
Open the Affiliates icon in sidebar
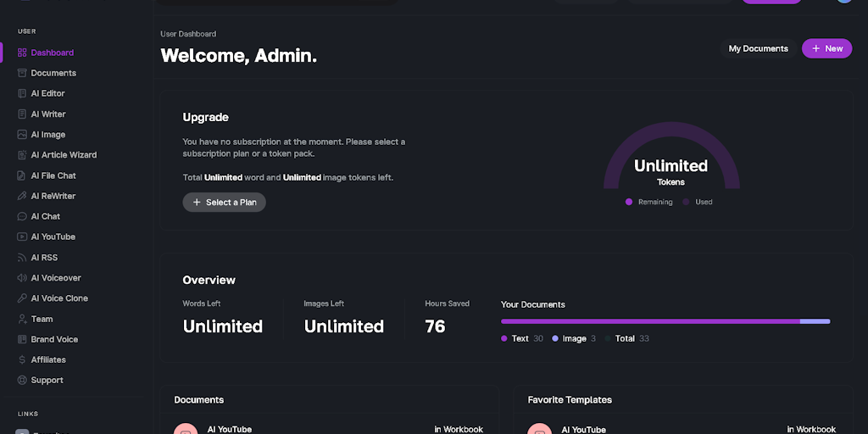coord(23,360)
